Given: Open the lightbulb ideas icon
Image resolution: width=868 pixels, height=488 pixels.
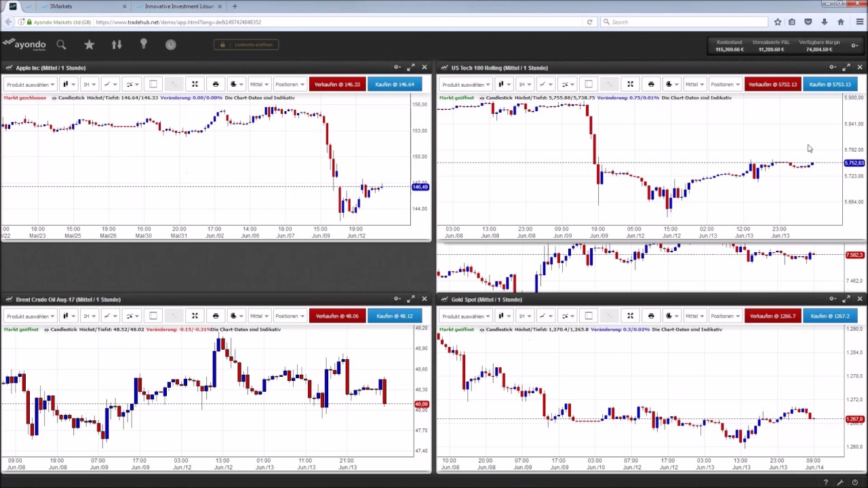Looking at the screenshot, I should coord(144,45).
